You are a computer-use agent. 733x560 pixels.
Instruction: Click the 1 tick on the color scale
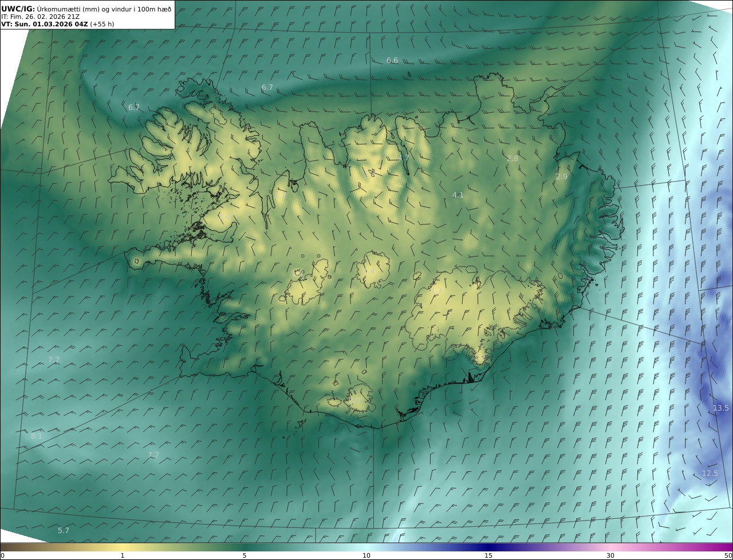point(123,555)
